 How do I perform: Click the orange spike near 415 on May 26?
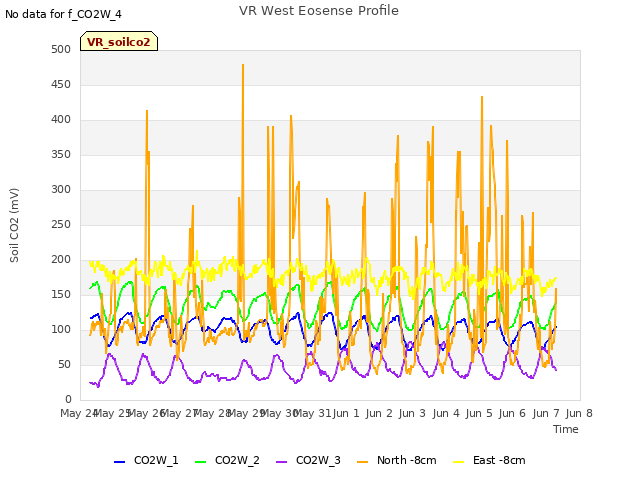coord(147,111)
